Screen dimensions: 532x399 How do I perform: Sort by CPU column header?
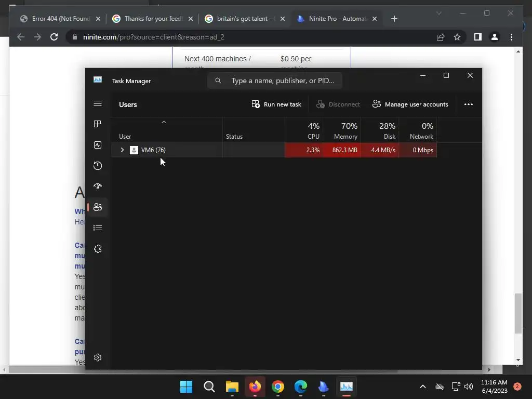point(304,130)
